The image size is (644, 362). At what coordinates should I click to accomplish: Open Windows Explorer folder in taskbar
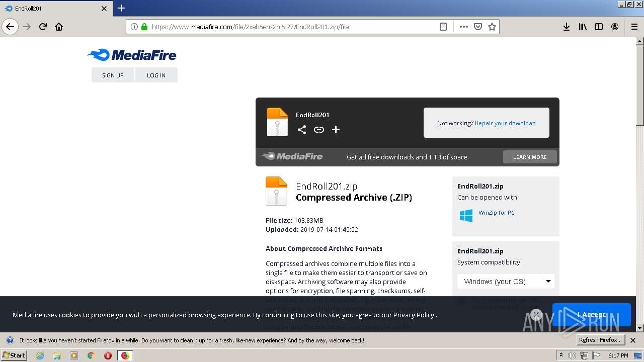click(57, 355)
